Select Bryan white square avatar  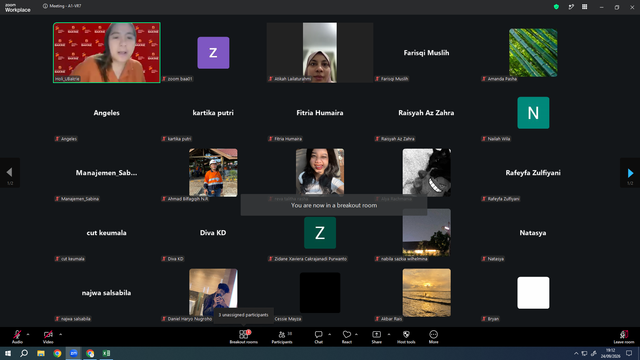[533, 293]
